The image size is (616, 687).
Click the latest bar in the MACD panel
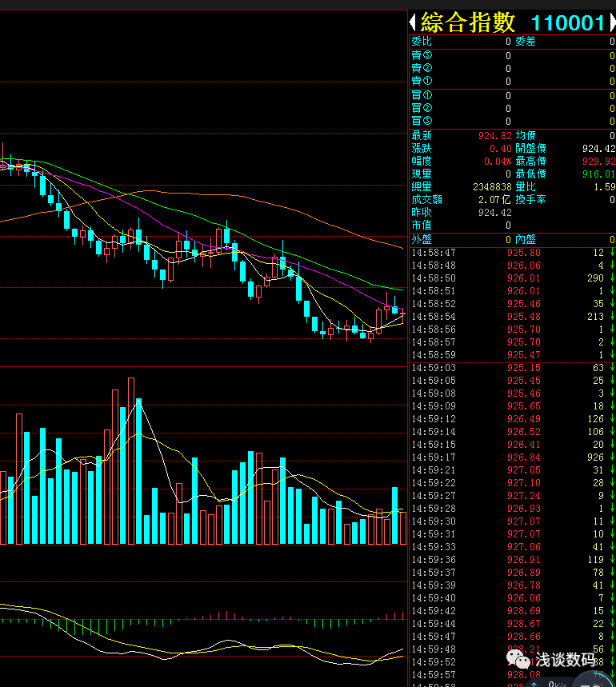tap(403, 616)
